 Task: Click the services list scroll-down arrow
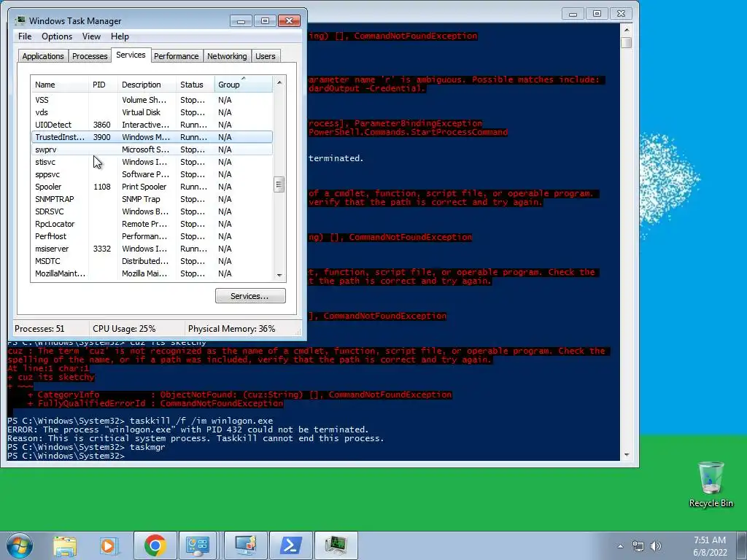pyautogui.click(x=279, y=275)
